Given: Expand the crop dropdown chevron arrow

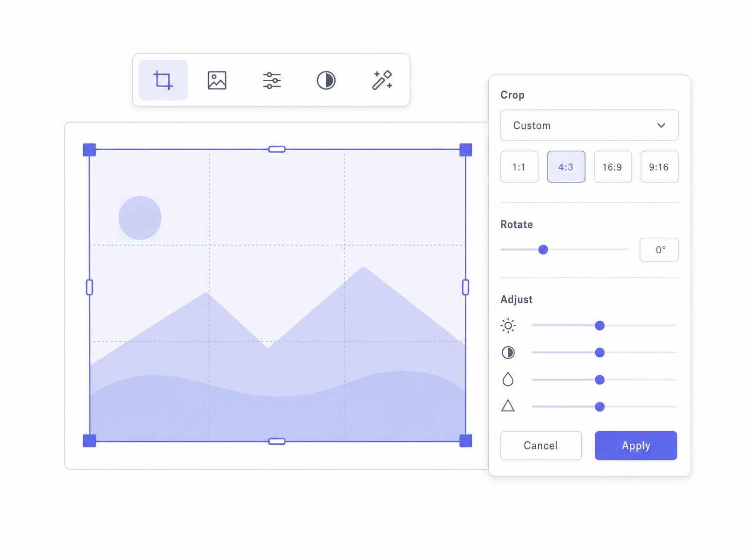Looking at the screenshot, I should 661,125.
